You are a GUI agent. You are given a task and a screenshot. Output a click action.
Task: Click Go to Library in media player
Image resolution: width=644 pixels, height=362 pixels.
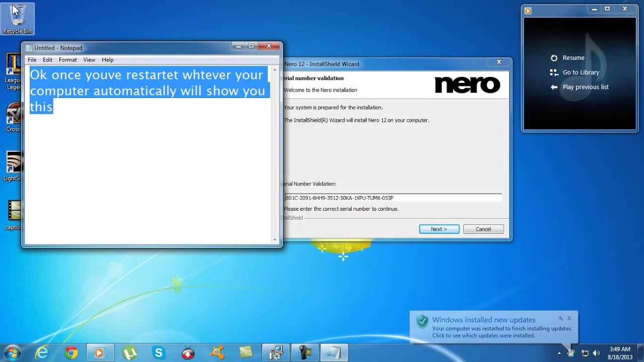[575, 72]
